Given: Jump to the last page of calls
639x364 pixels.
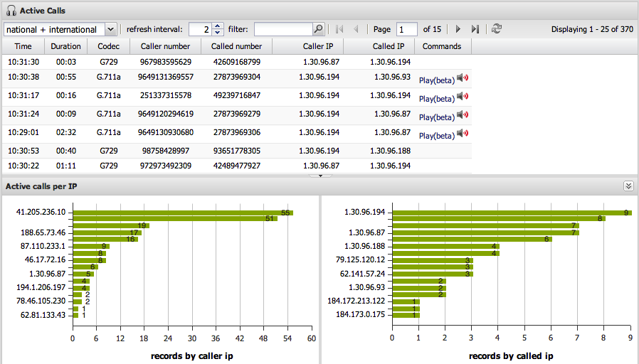Looking at the screenshot, I should pyautogui.click(x=475, y=29).
